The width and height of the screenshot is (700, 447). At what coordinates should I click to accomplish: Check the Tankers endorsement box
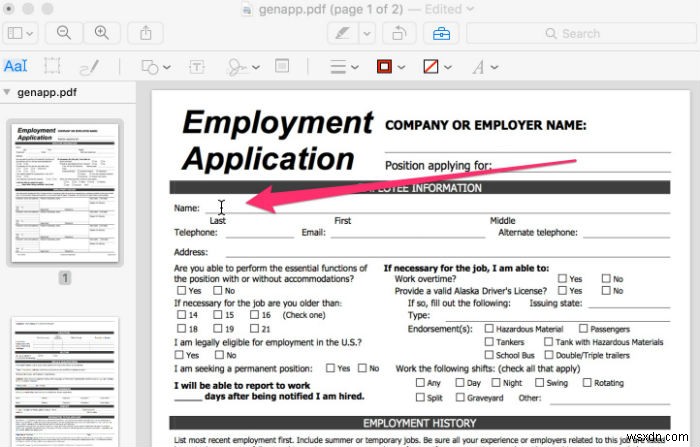(489, 342)
